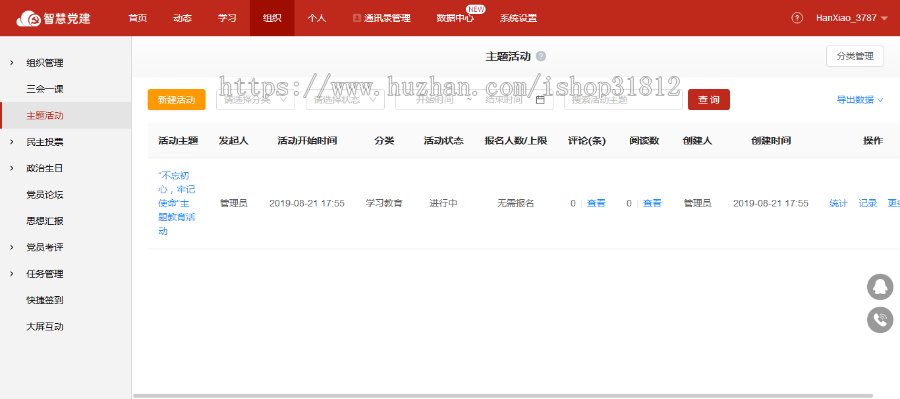The image size is (900, 399).
Task: Click the 活动主题 column header
Action: tap(178, 141)
